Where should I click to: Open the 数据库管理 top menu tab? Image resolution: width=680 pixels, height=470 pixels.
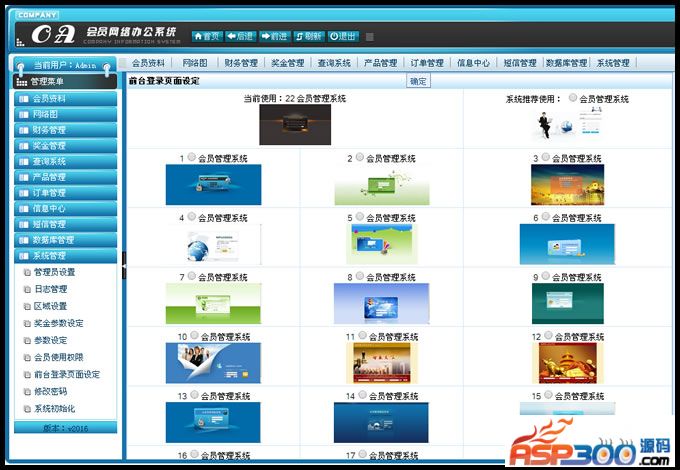point(566,63)
